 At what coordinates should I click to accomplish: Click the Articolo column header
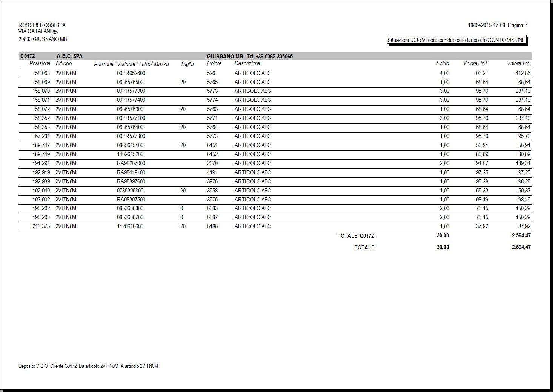pyautogui.click(x=64, y=63)
